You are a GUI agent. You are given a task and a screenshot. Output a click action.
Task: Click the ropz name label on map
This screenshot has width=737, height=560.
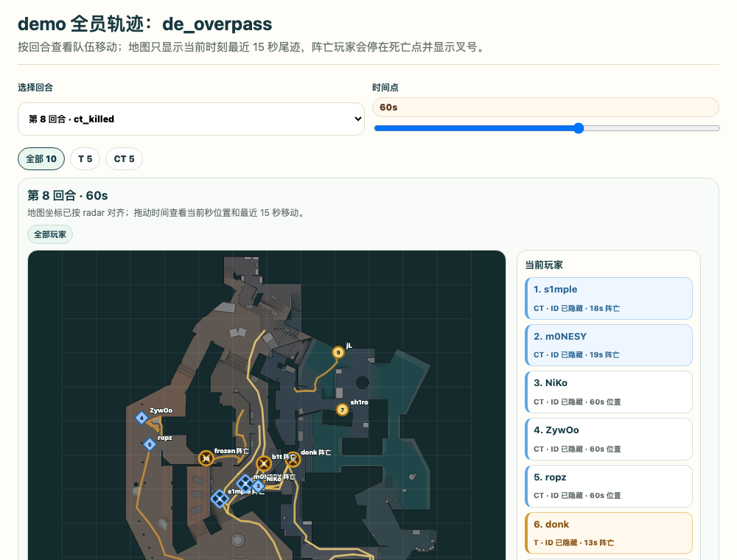164,438
